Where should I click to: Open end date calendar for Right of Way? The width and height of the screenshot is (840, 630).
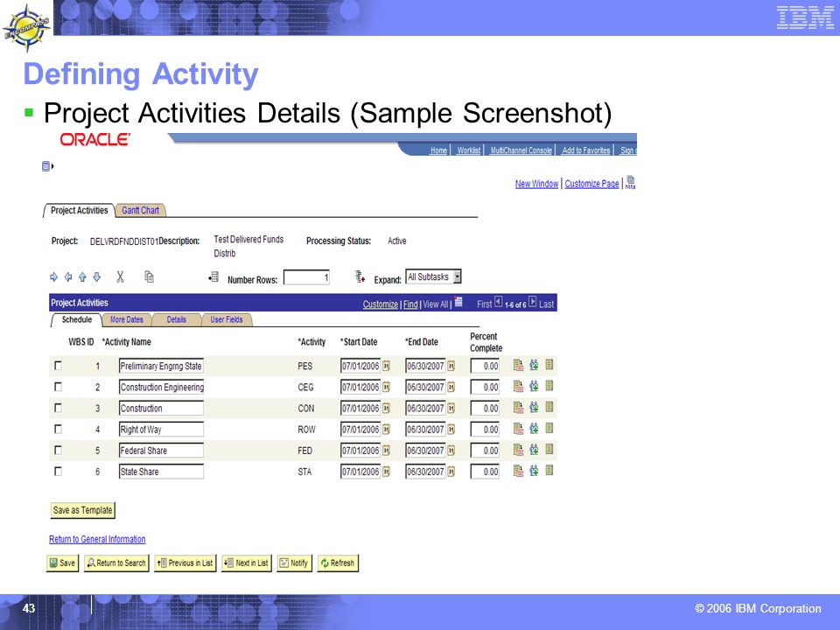tap(451, 430)
